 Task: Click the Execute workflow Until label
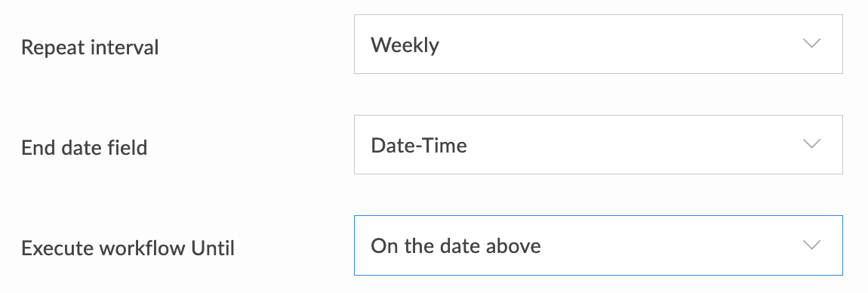128,248
